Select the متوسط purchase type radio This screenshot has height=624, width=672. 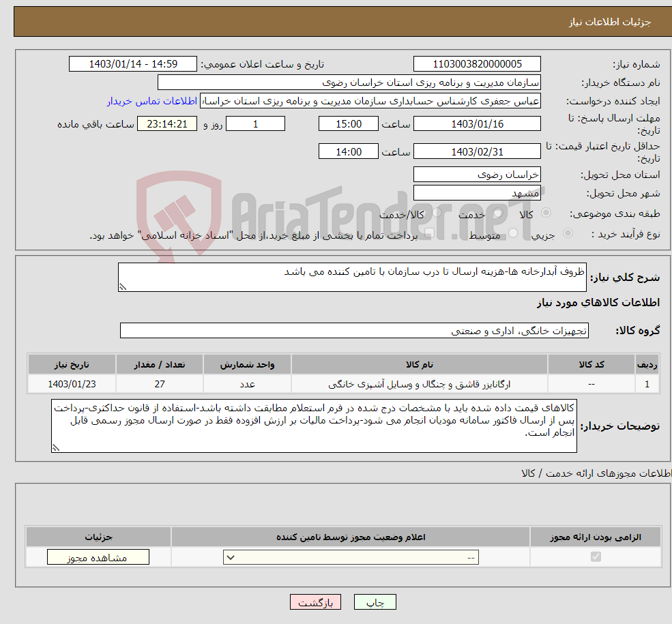pos(513,233)
